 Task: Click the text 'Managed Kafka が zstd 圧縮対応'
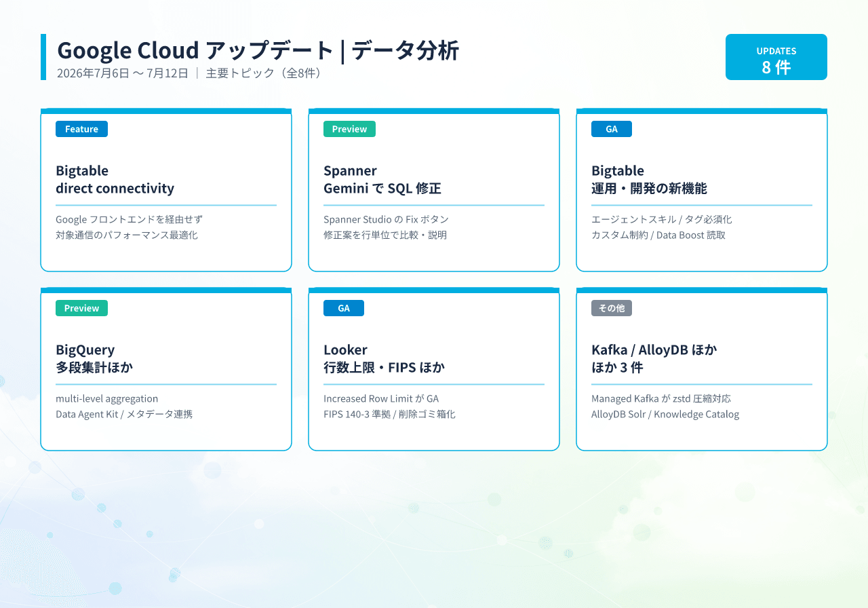point(661,398)
